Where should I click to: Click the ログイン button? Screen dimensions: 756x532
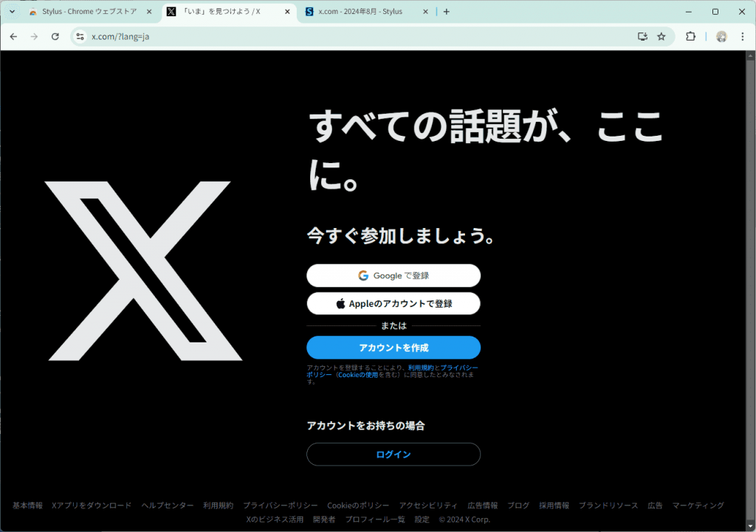(394, 455)
